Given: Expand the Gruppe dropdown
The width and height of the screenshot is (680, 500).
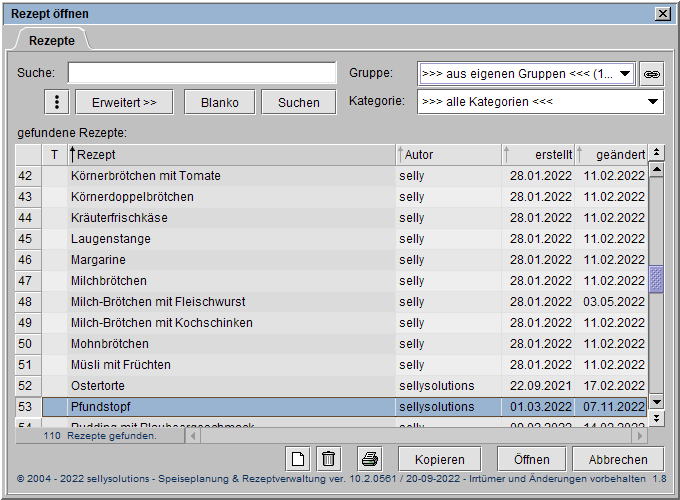Looking at the screenshot, I should [626, 74].
